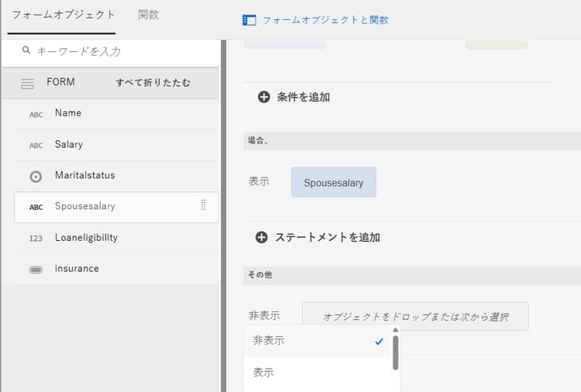
Task: Click すべて折りたたむ to collapse all
Action: (x=153, y=82)
